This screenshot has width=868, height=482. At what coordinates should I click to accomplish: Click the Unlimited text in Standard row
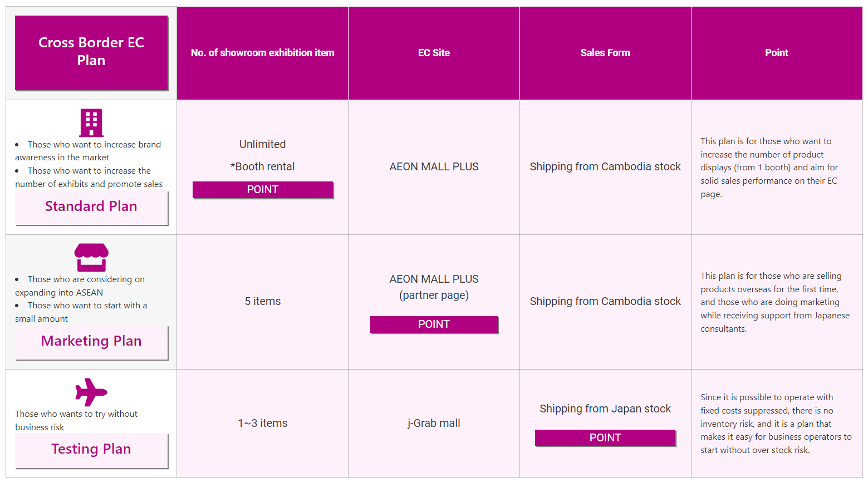point(262,144)
